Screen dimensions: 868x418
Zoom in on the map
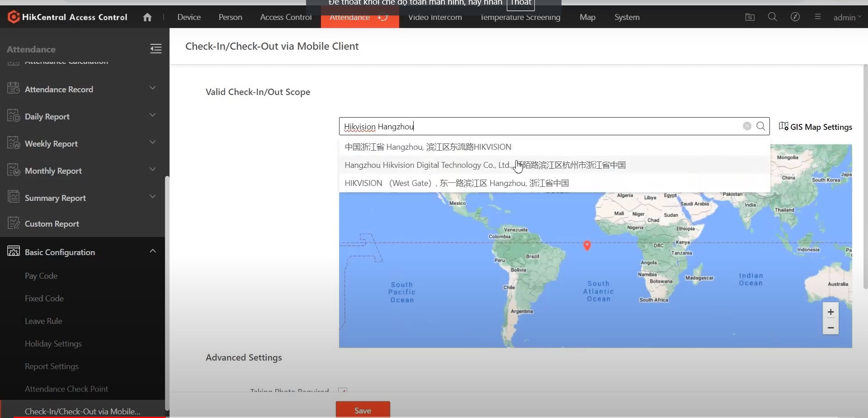pos(830,312)
